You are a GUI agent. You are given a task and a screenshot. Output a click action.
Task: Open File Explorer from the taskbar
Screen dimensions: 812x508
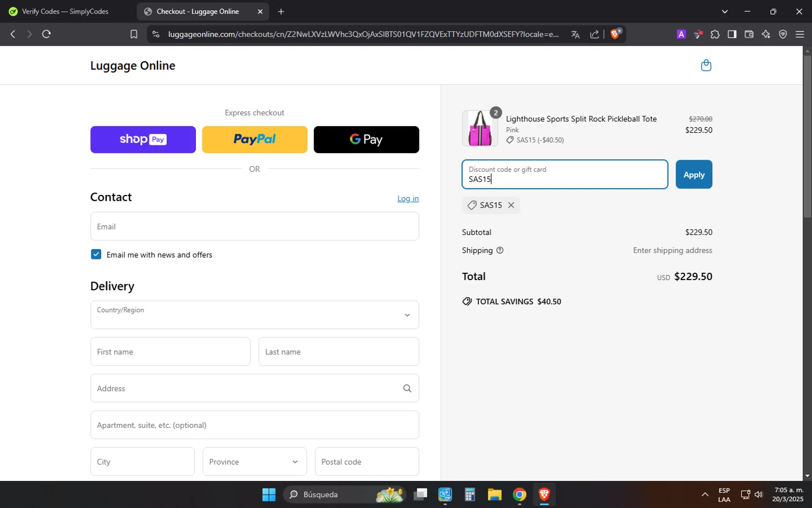(495, 494)
